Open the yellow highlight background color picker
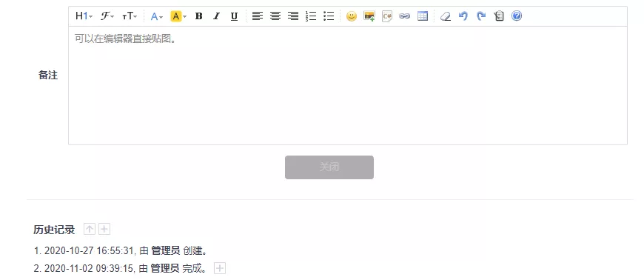 click(x=178, y=16)
